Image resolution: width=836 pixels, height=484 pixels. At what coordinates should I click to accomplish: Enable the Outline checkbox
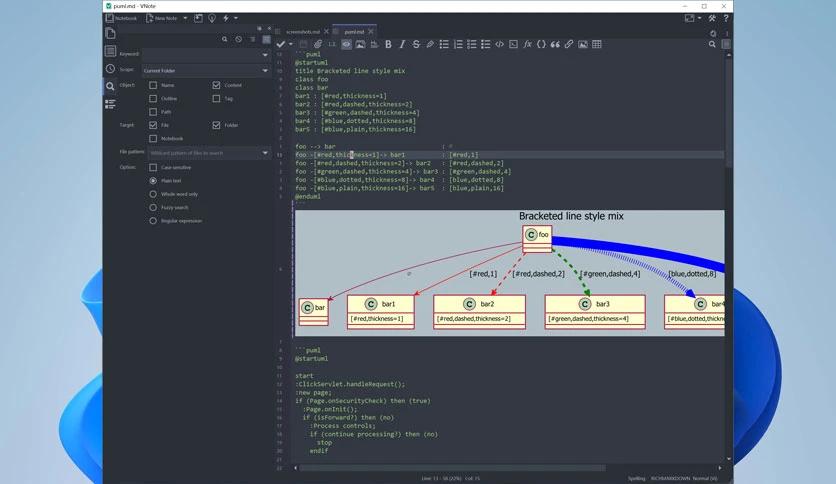153,98
